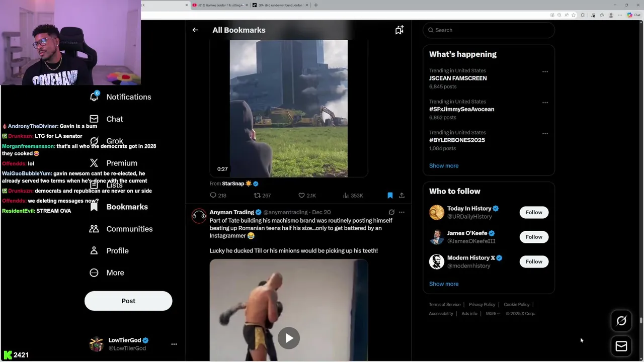Open LowTierGod account options menu
Image resolution: width=644 pixels, height=362 pixels.
[x=174, y=344]
